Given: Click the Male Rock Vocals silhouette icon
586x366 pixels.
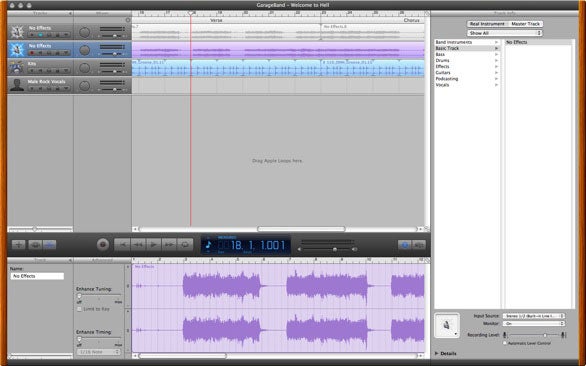Looking at the screenshot, I should coord(16,86).
